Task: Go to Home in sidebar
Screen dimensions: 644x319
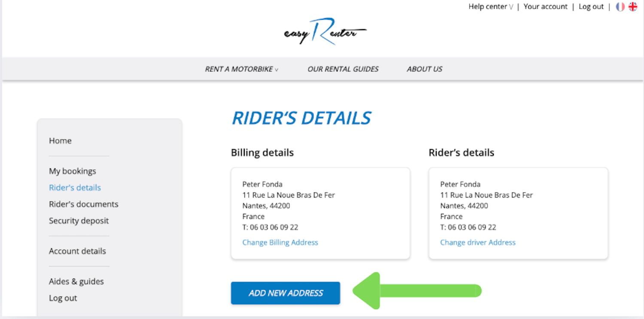Action: (x=60, y=141)
